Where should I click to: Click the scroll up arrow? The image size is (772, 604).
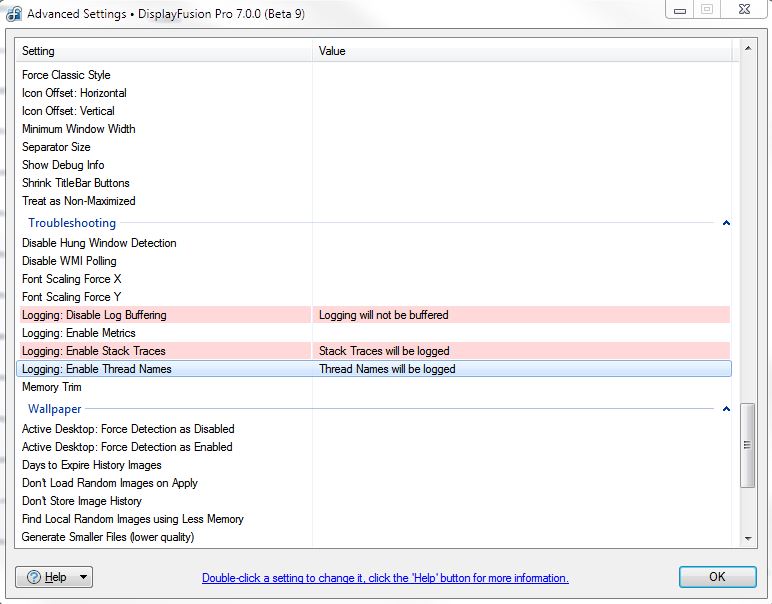(748, 50)
